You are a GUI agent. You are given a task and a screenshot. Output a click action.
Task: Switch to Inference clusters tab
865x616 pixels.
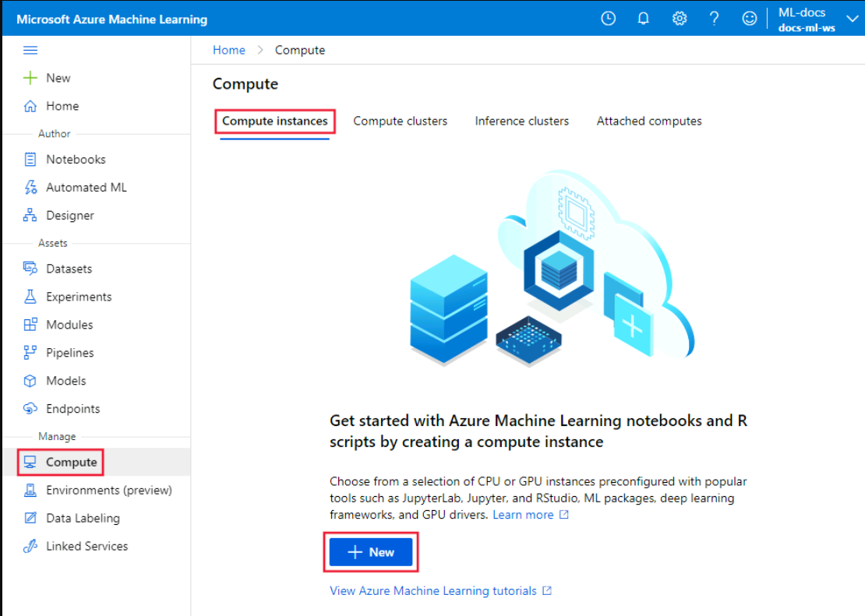pos(522,121)
